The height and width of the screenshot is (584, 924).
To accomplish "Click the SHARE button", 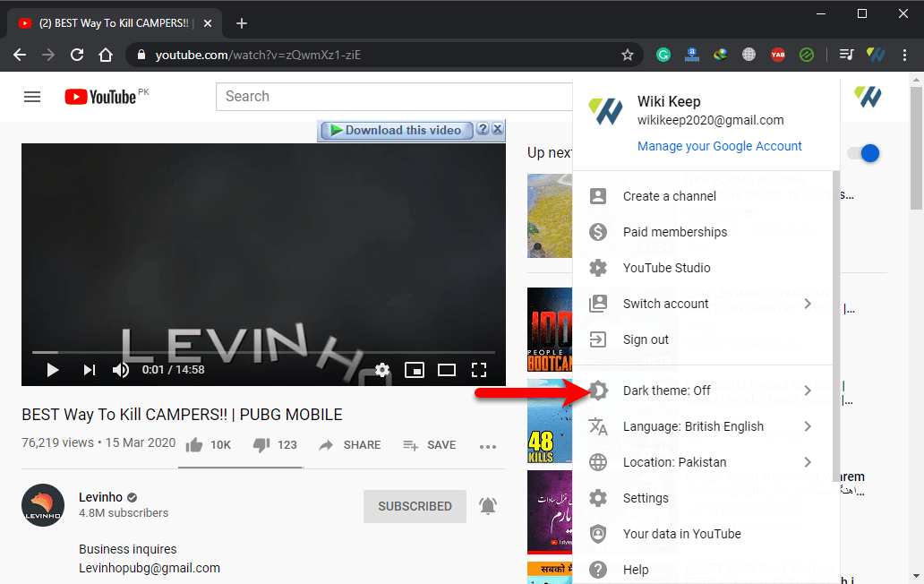I will coord(350,445).
